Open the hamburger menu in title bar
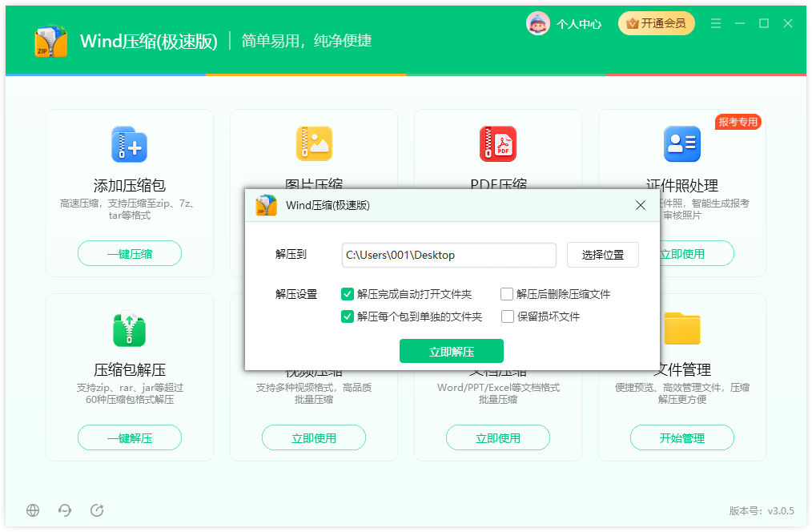Image resolution: width=812 pixels, height=532 pixels. (x=716, y=23)
